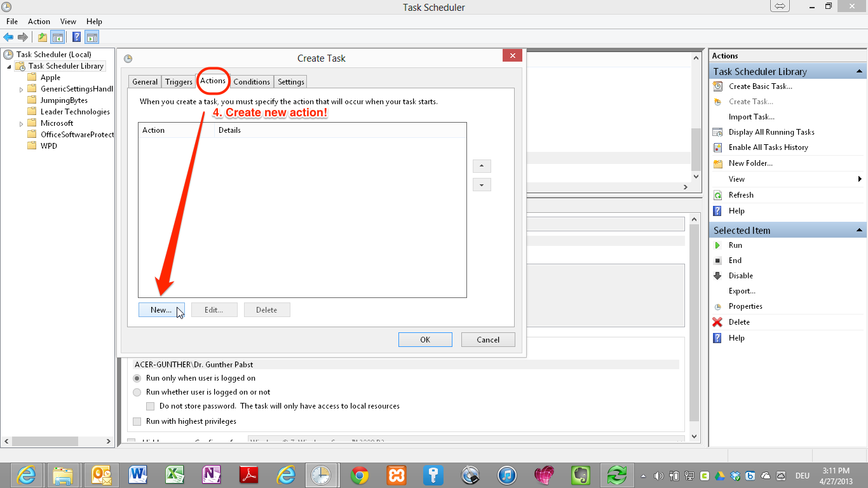Click the Display All Running Tasks icon
This screenshot has height=488, width=868.
pyautogui.click(x=717, y=132)
